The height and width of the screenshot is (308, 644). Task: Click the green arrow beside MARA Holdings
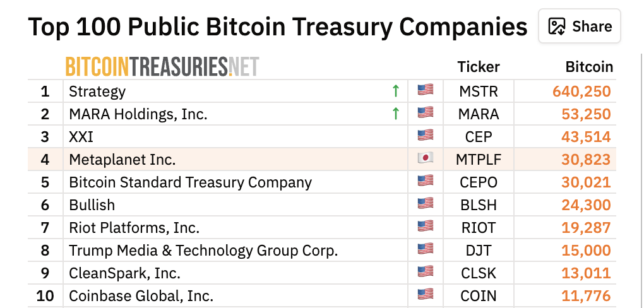coord(396,114)
